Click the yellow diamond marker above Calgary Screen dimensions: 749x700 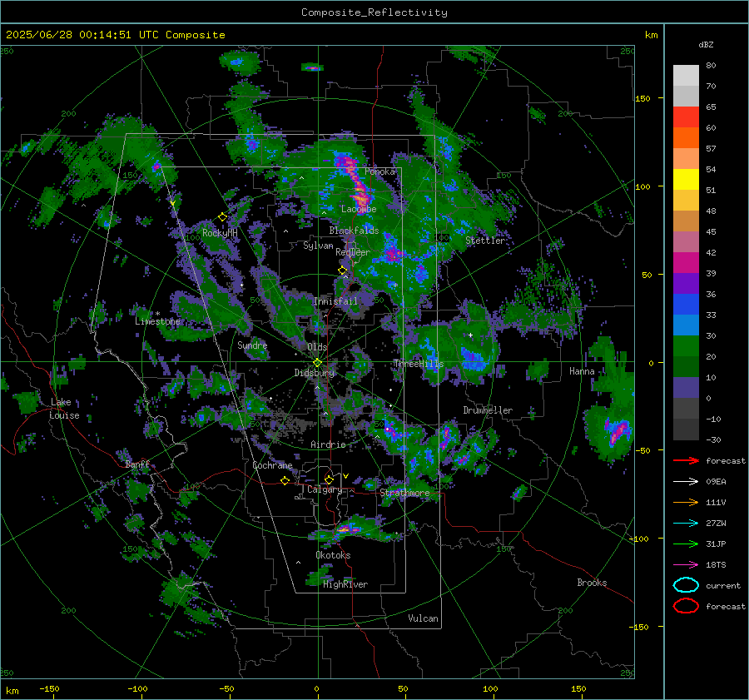pos(329,479)
